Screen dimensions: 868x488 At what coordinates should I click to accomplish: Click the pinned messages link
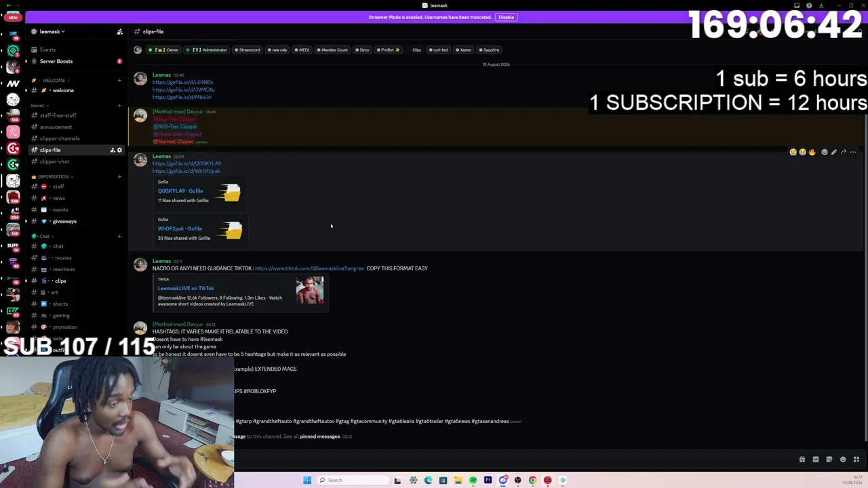click(x=319, y=436)
